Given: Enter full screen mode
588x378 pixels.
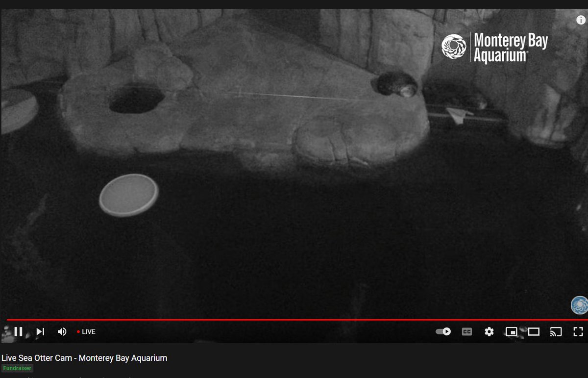Looking at the screenshot, I should click(x=578, y=332).
